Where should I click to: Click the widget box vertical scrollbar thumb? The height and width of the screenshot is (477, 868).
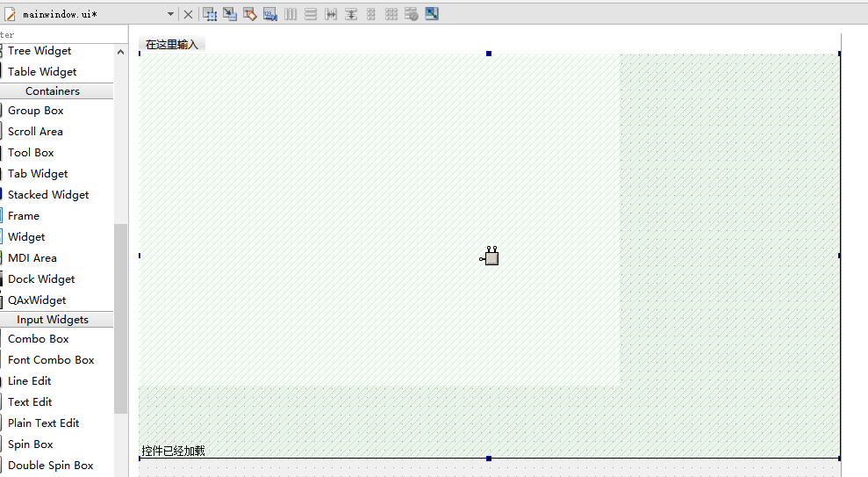[x=120, y=319]
